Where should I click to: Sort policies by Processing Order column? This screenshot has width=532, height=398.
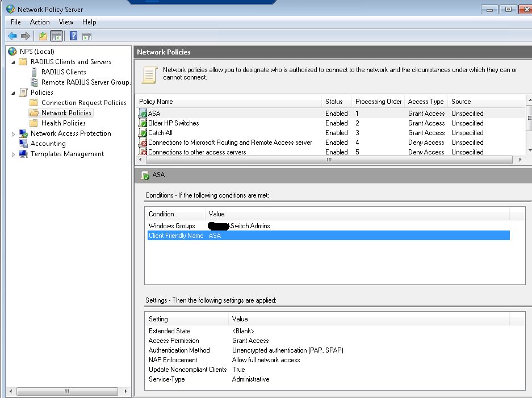point(378,102)
